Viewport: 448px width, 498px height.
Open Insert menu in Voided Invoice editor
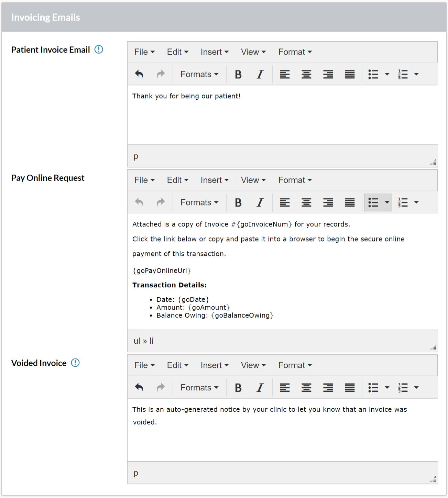point(215,365)
